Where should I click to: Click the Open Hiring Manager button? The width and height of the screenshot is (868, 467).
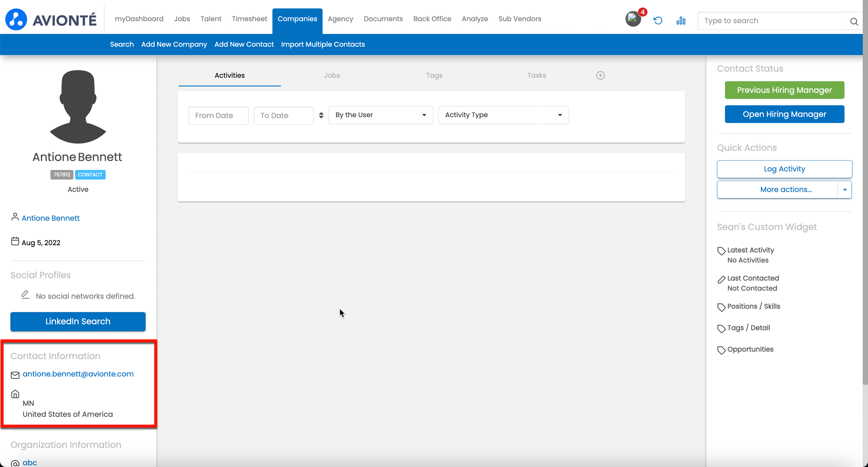point(784,114)
